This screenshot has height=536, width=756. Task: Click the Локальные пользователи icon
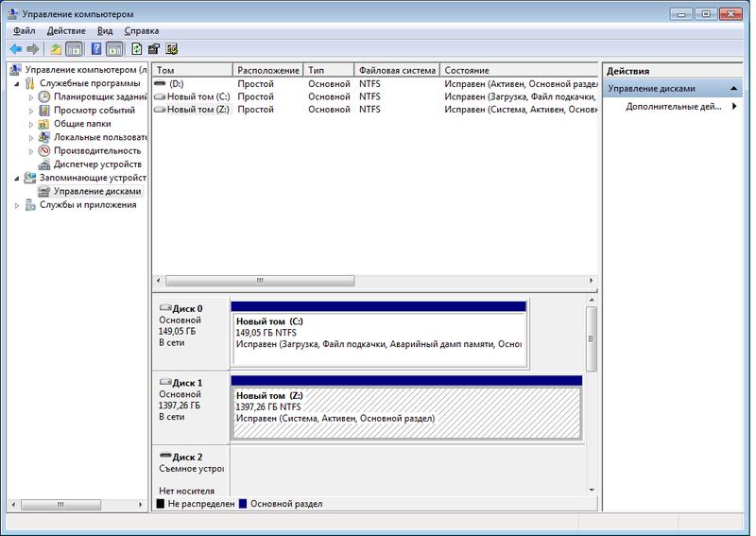point(43,137)
